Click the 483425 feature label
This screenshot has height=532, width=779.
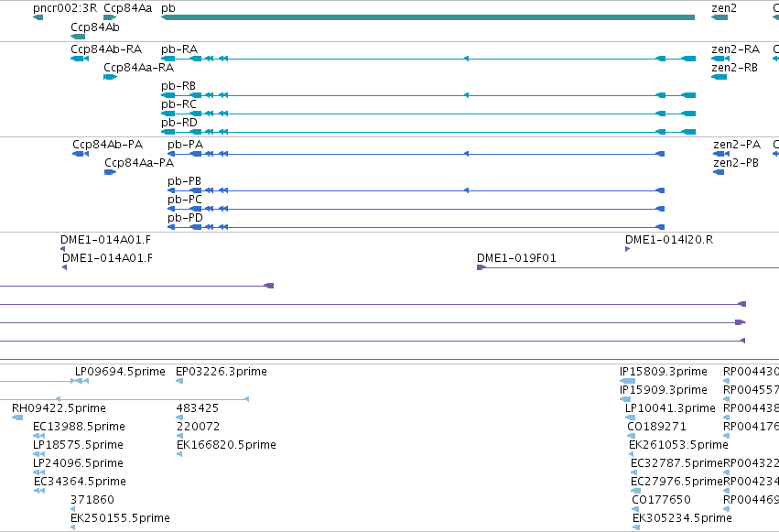pyautogui.click(x=197, y=408)
